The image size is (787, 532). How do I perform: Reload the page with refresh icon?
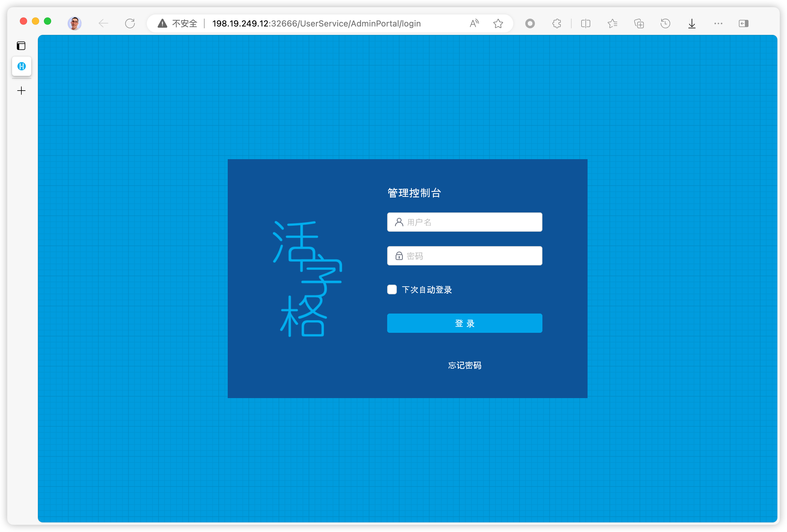[130, 23]
